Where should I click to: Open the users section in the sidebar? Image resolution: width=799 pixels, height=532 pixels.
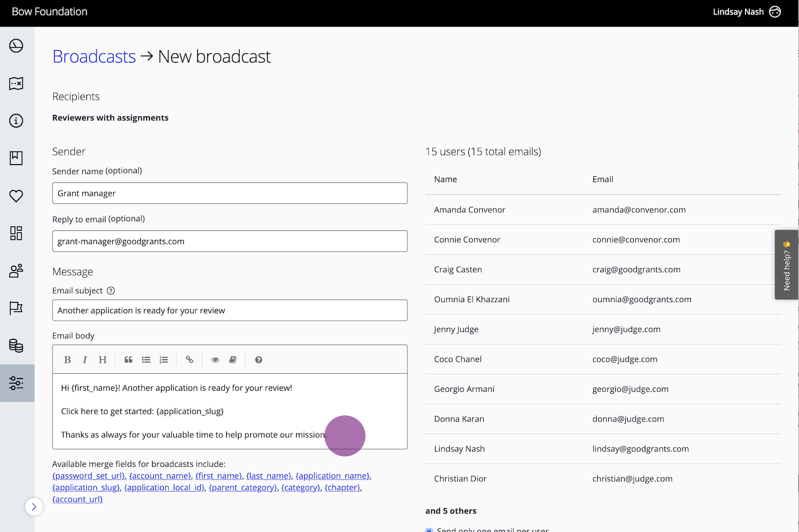16,270
